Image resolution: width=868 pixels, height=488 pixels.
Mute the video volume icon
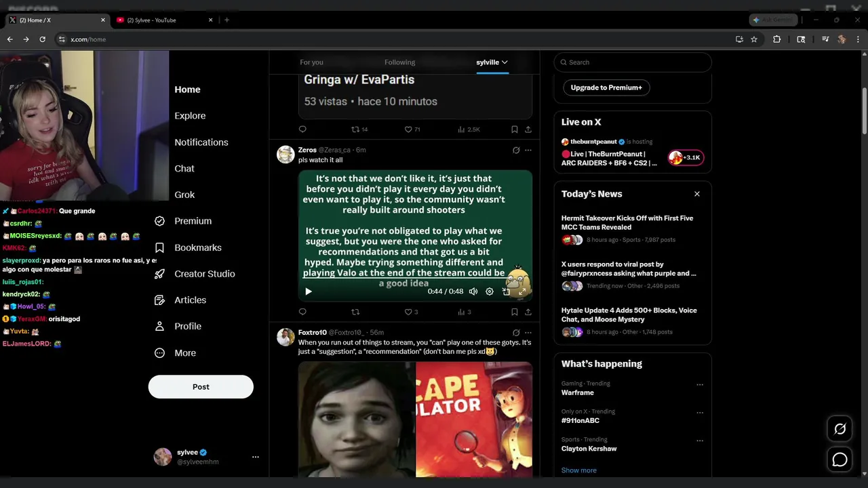click(473, 291)
